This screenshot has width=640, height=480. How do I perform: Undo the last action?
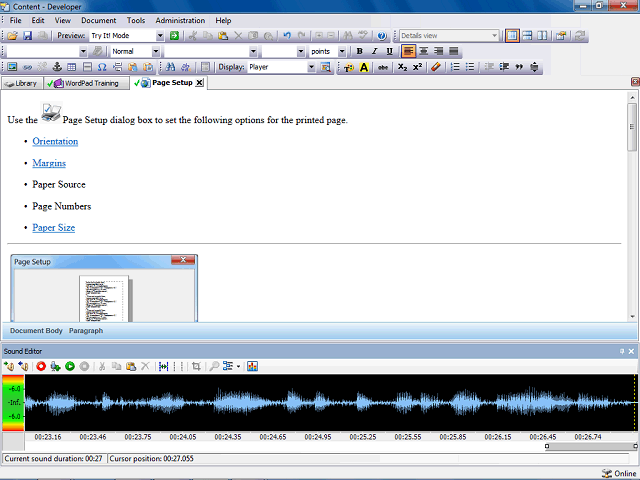(287, 36)
